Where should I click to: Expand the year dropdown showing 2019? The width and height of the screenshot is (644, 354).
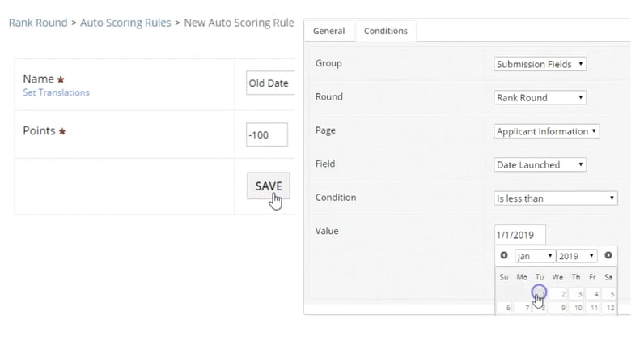point(576,256)
